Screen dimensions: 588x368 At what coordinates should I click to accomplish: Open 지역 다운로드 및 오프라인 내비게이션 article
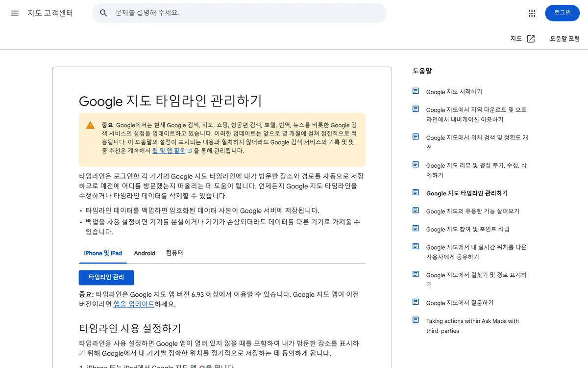point(476,115)
